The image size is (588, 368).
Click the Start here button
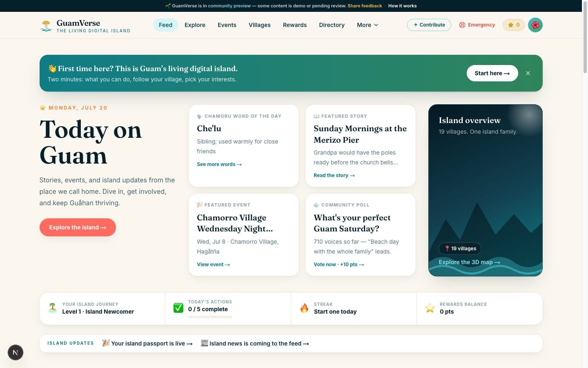click(492, 73)
